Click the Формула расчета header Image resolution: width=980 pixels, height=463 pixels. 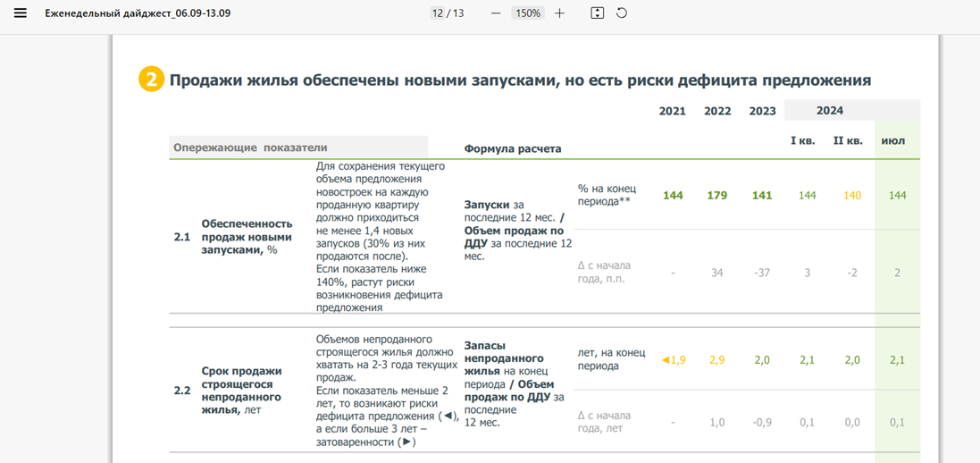[x=513, y=149]
